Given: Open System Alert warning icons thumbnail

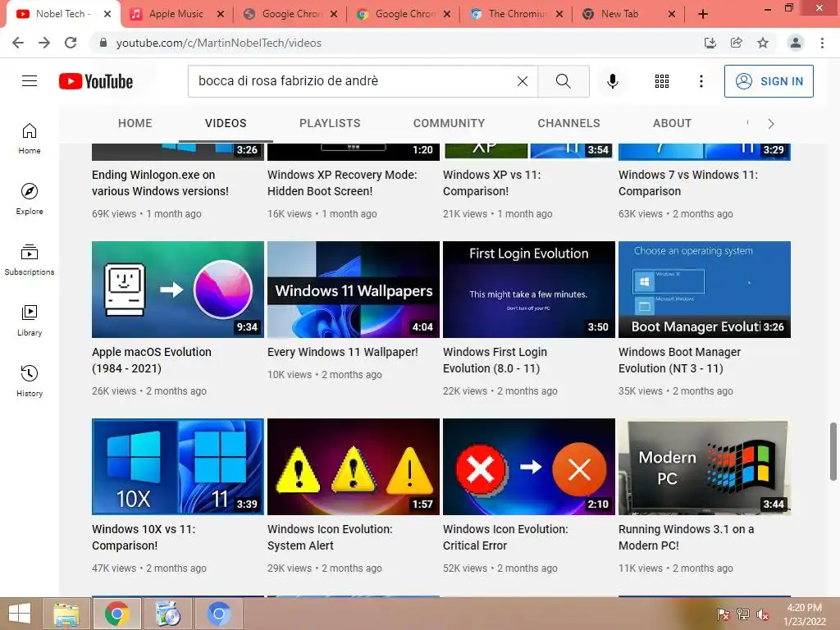Looking at the screenshot, I should (354, 467).
